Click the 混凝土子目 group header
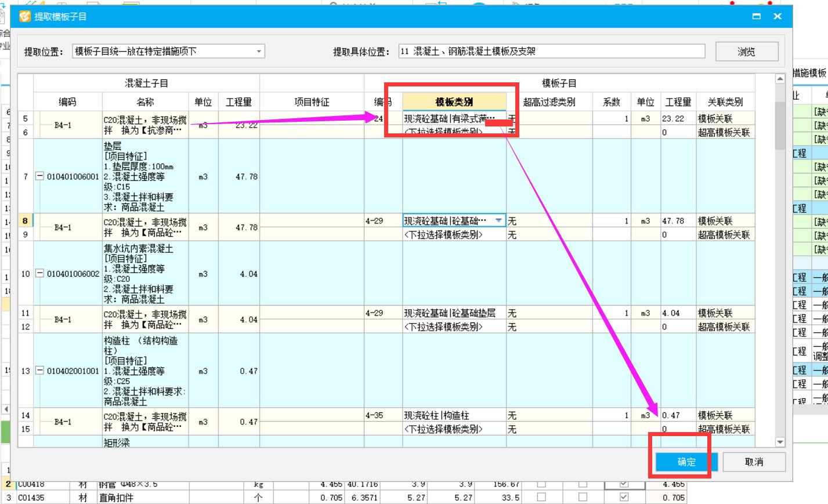 (146, 83)
